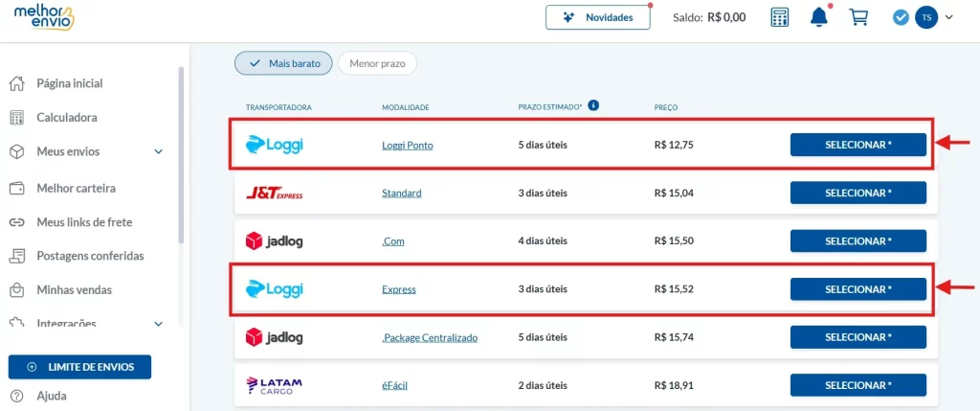The height and width of the screenshot is (411, 980).
Task: Expand the user account chevron
Action: click(x=948, y=17)
